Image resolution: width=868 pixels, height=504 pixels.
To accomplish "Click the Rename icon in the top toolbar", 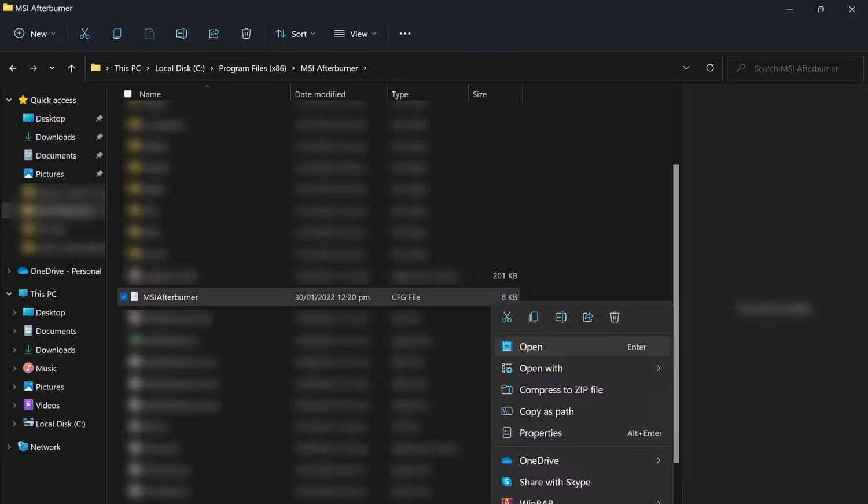I will click(x=181, y=34).
